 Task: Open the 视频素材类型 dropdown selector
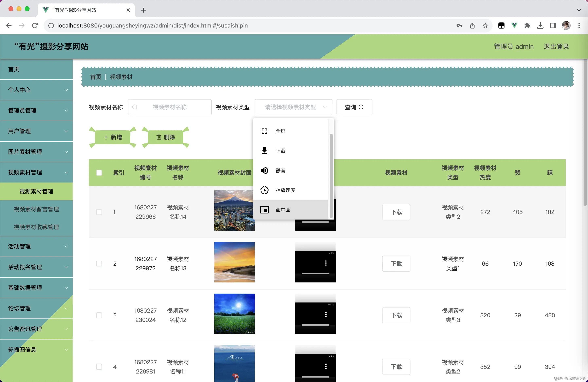pos(293,107)
